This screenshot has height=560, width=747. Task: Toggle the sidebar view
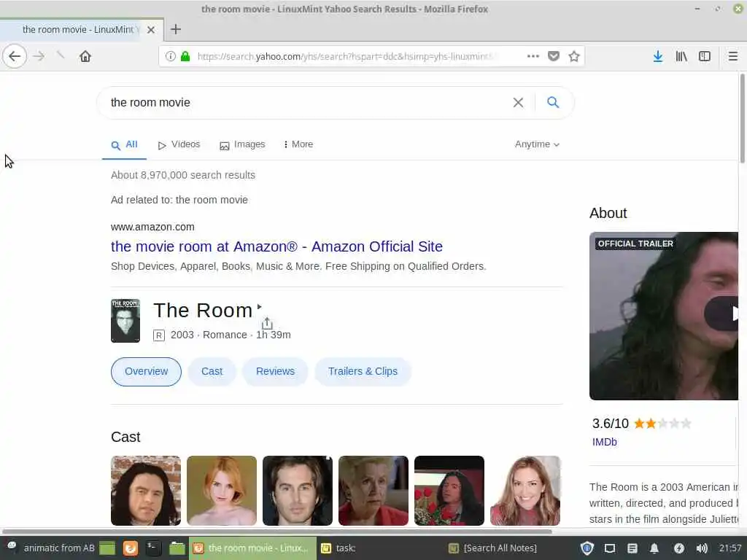[x=705, y=56]
